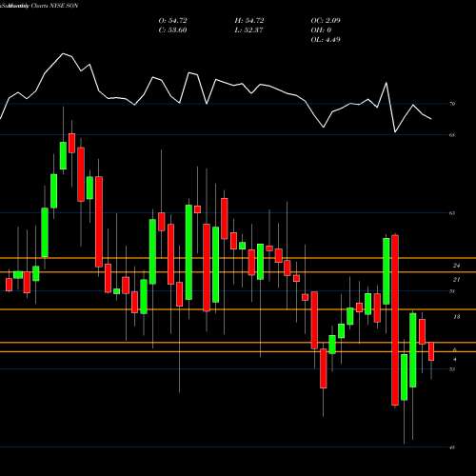
Task: Click the chart title ending 'Charts NYSE SON'
Action: click(x=39, y=6)
